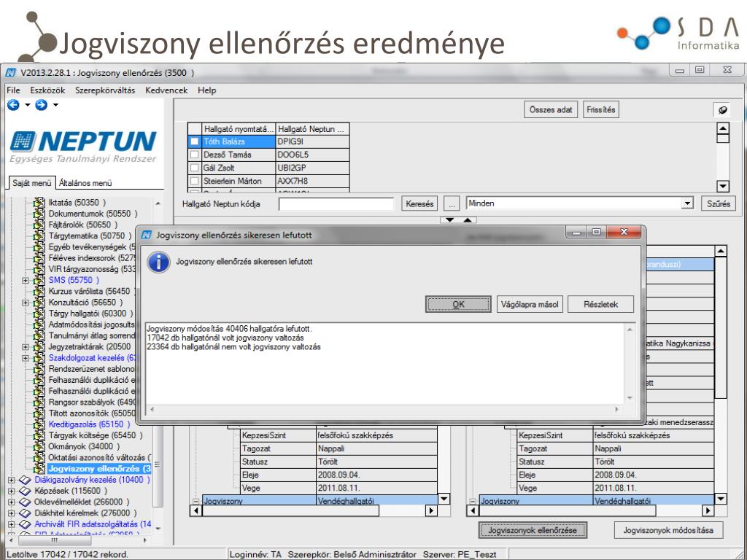Image resolution: width=747 pixels, height=560 pixels.
Task: Switch to the Saját menü tab
Action: point(32,183)
